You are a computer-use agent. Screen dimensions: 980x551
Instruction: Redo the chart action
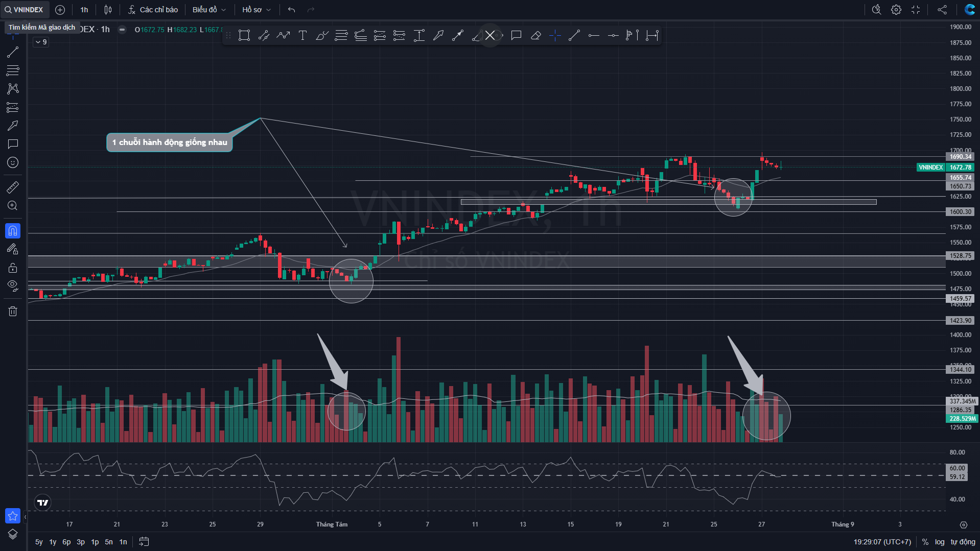[x=311, y=10]
